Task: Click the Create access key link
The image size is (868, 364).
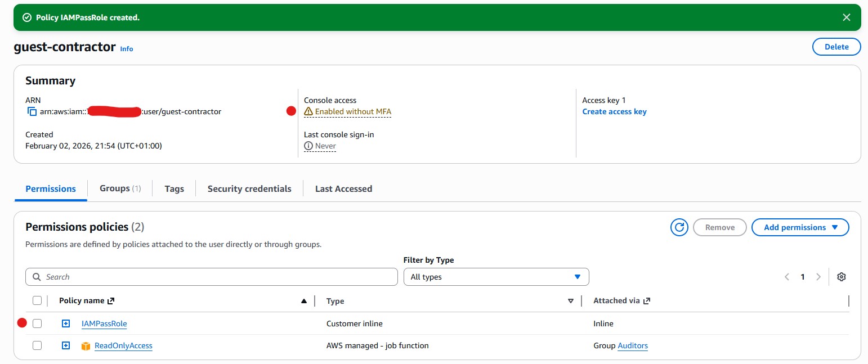Action: click(x=614, y=111)
